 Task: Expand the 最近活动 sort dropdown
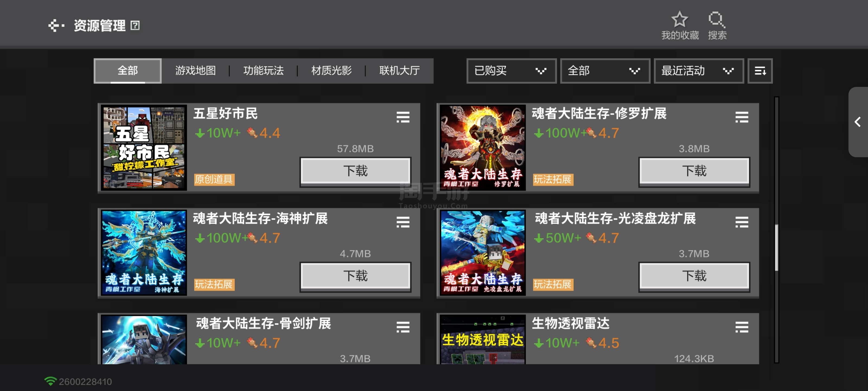[x=698, y=71]
